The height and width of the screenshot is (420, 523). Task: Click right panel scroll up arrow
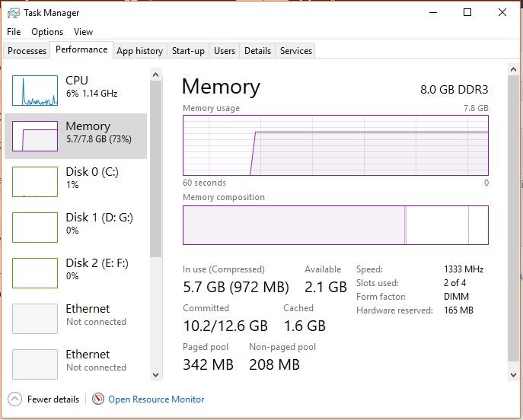pyautogui.click(x=513, y=69)
